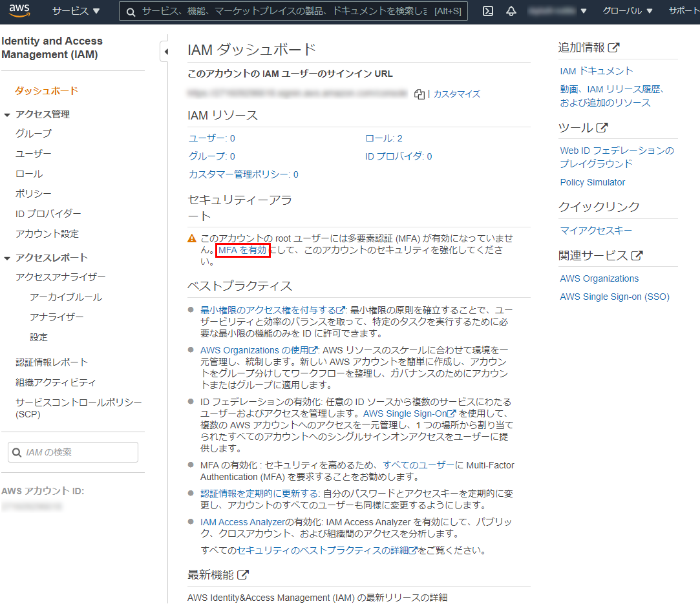Open アーカイブルール in the sidebar
This screenshot has height=606, width=700.
[66, 297]
